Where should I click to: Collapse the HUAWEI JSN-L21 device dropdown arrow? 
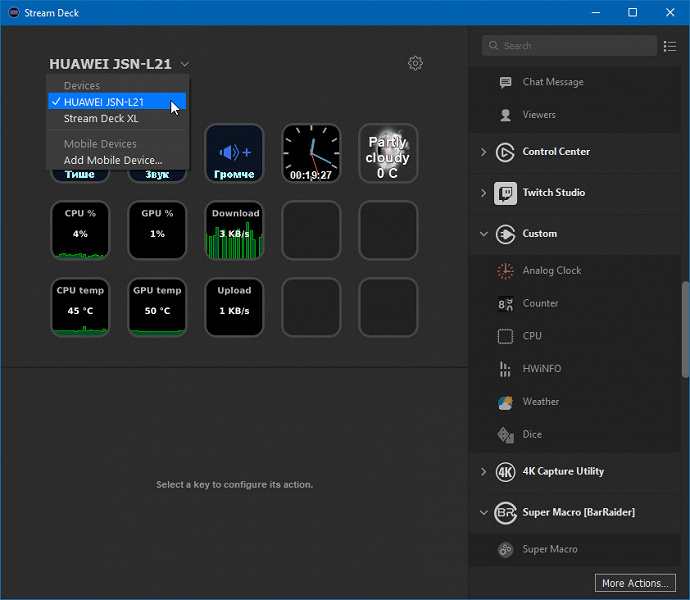(x=185, y=64)
